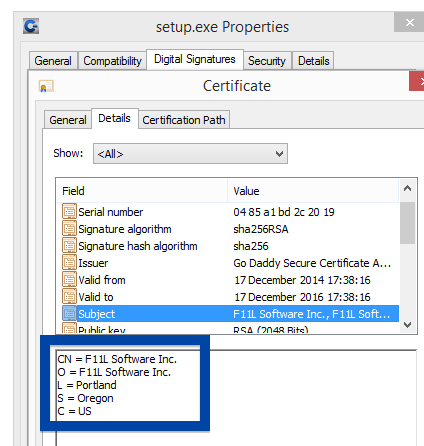The image size is (424, 446).
Task: Select the Valid from field icon
Action: (x=69, y=280)
